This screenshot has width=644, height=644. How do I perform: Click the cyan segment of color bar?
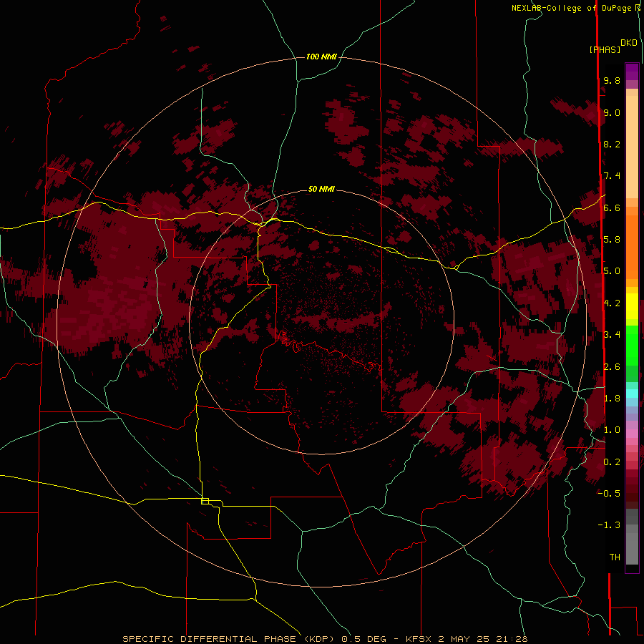(x=632, y=394)
